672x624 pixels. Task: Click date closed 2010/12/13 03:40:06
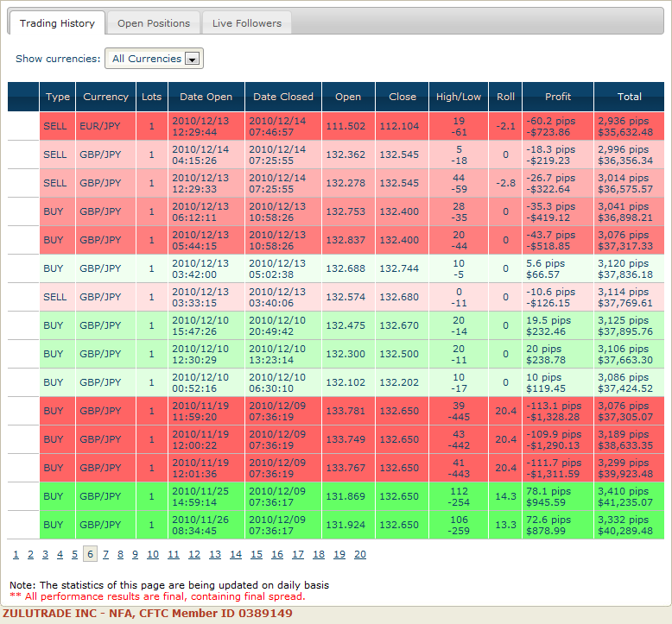[x=283, y=297]
